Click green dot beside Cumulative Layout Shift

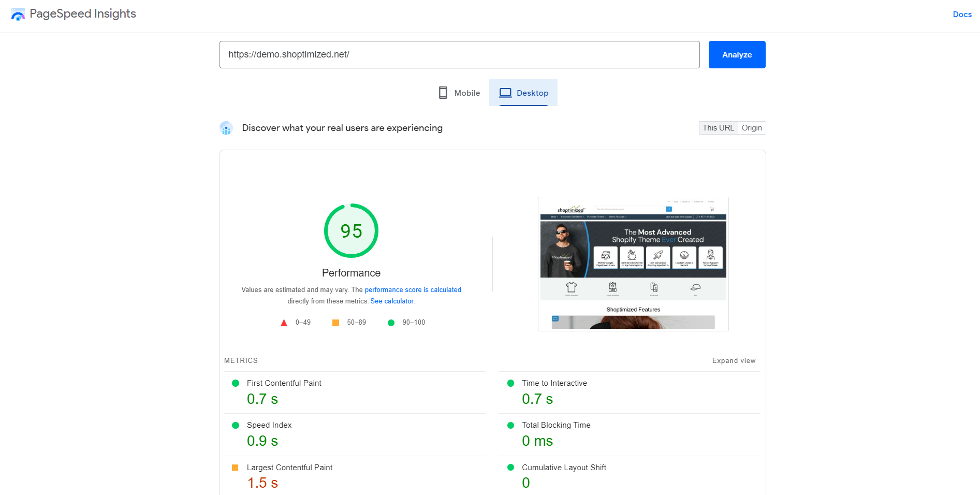[x=510, y=468]
